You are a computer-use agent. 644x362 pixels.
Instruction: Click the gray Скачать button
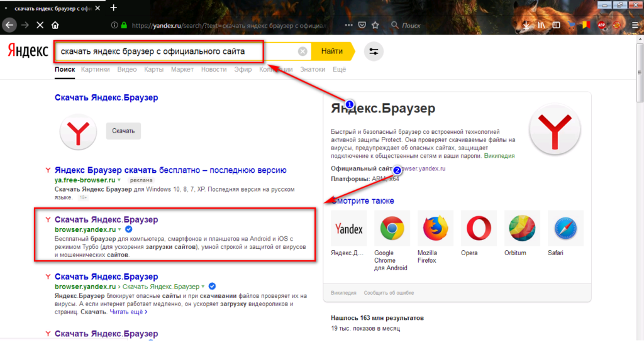click(x=123, y=131)
